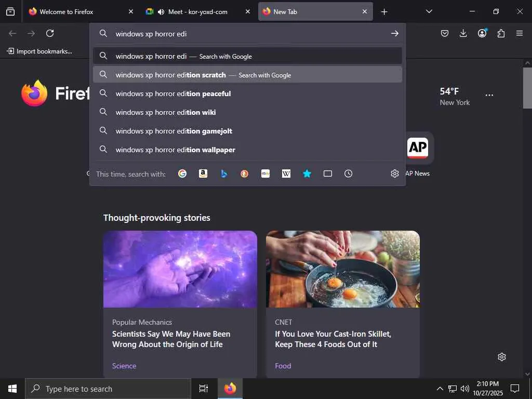Screen dimensions: 532x399
Task: Open the volume tray icon
Action: [465, 389]
